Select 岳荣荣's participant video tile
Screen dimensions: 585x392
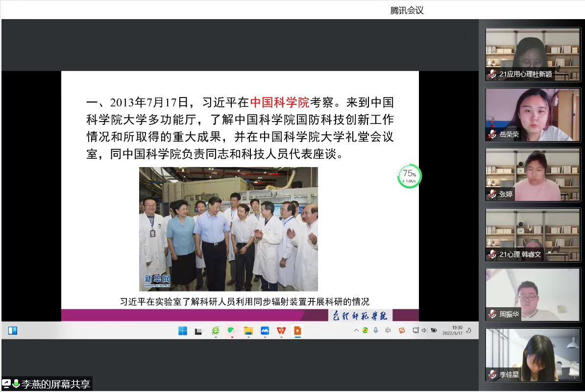coord(533,115)
